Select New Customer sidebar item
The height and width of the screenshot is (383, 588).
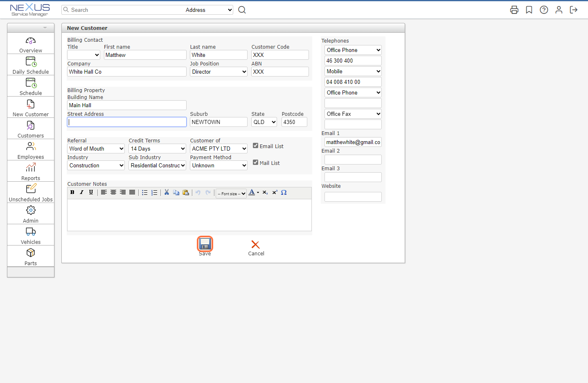coord(31,107)
